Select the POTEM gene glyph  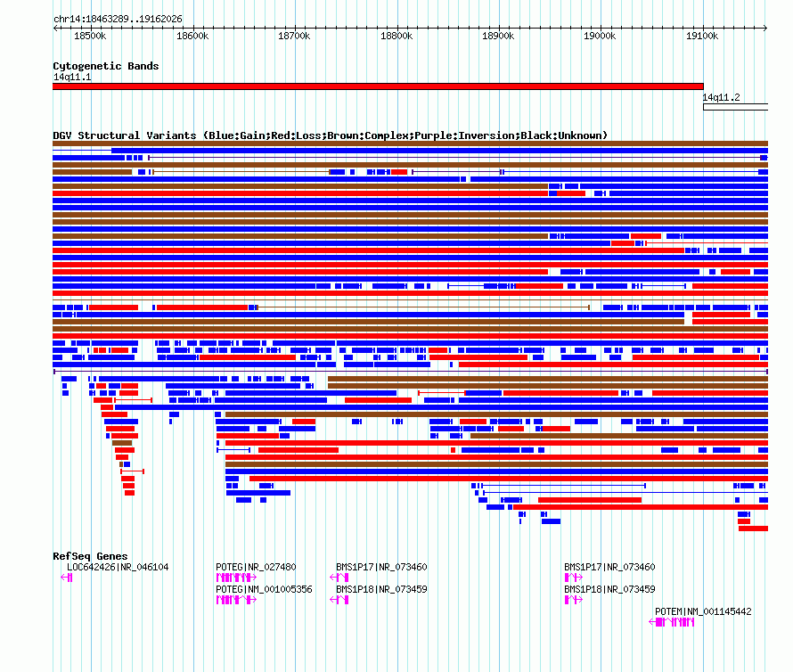672,622
